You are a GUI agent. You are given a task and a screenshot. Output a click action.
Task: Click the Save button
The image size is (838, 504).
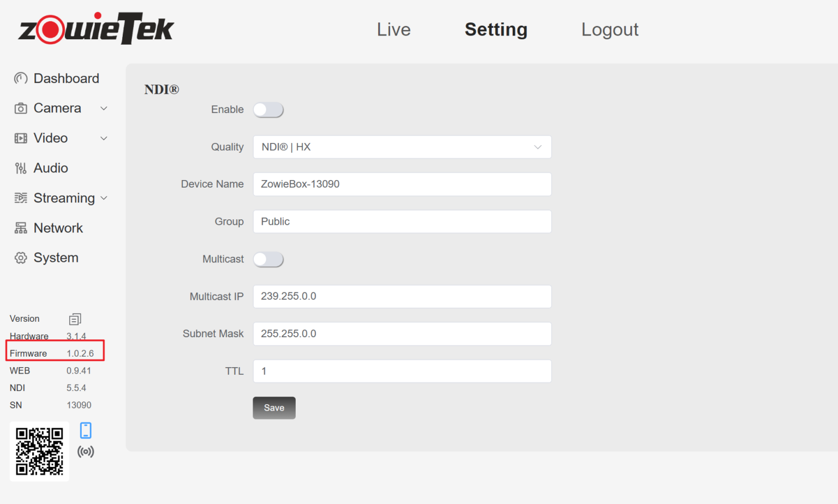[x=274, y=407]
